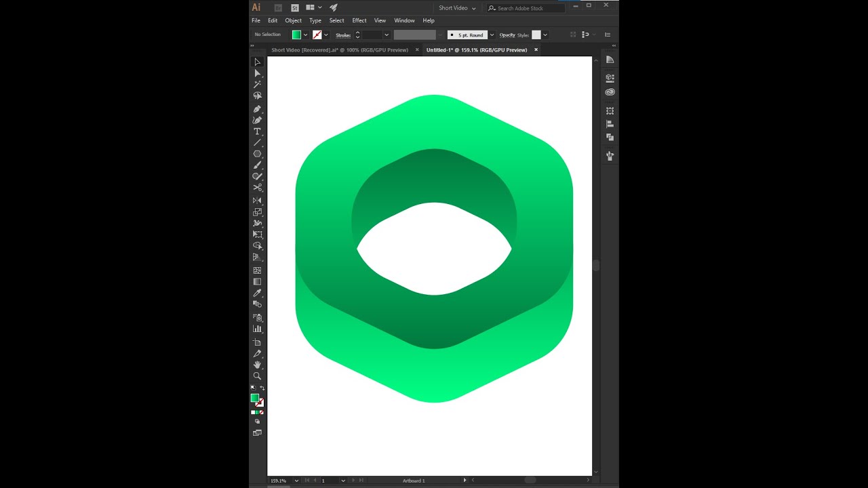Click the Stroke panel link
868x488 pixels.
pyautogui.click(x=343, y=35)
